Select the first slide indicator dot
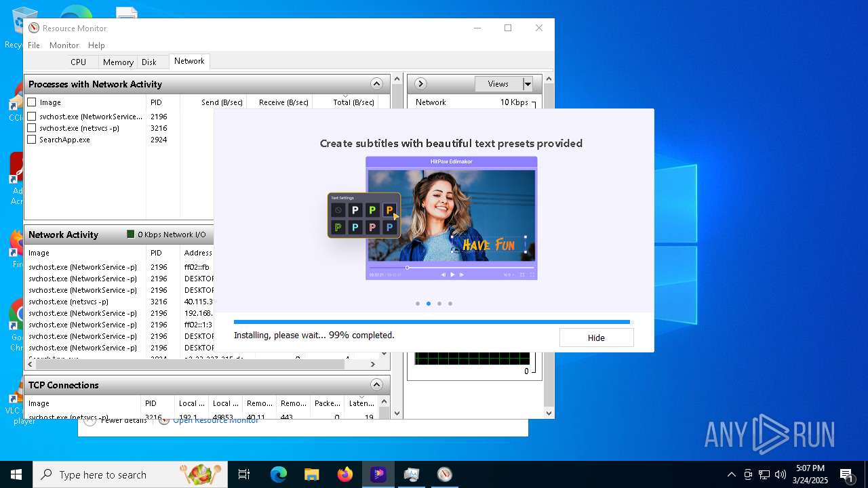Screen dimensions: 868x488 (418, 304)
